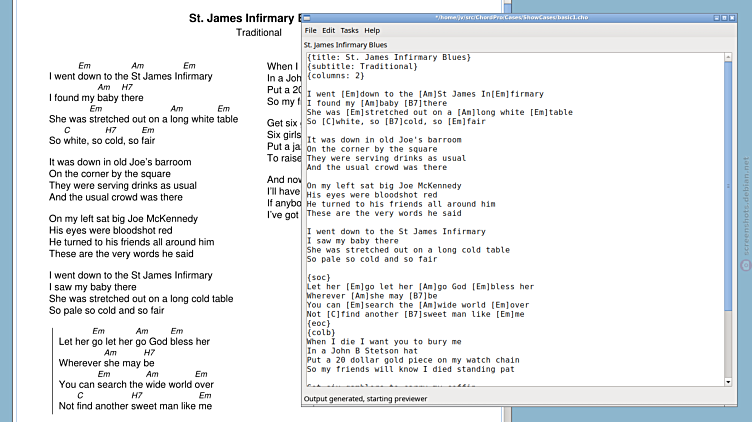Open the File menu
Viewport: 752px width, 423px height.
[x=310, y=31]
